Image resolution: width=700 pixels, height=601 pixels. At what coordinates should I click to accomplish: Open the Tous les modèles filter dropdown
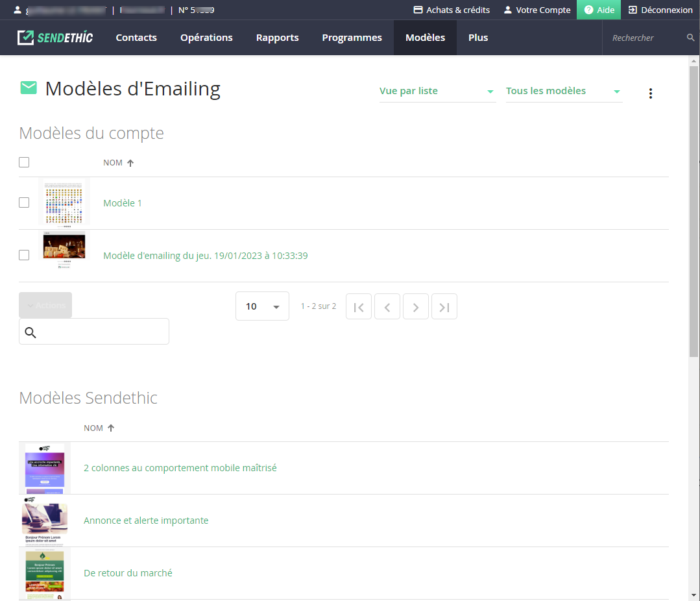click(563, 91)
